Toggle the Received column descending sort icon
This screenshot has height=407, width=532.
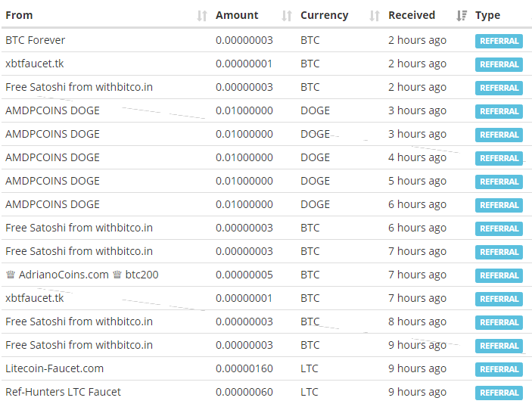[462, 16]
